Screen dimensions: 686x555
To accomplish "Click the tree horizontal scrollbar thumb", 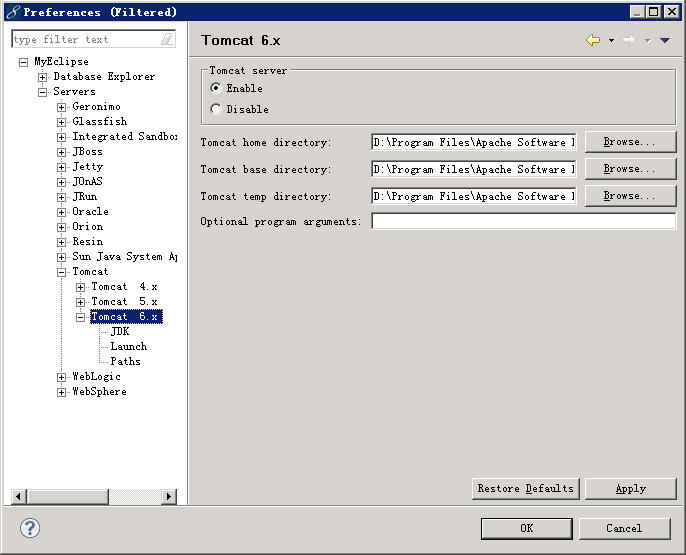I will pos(68,496).
